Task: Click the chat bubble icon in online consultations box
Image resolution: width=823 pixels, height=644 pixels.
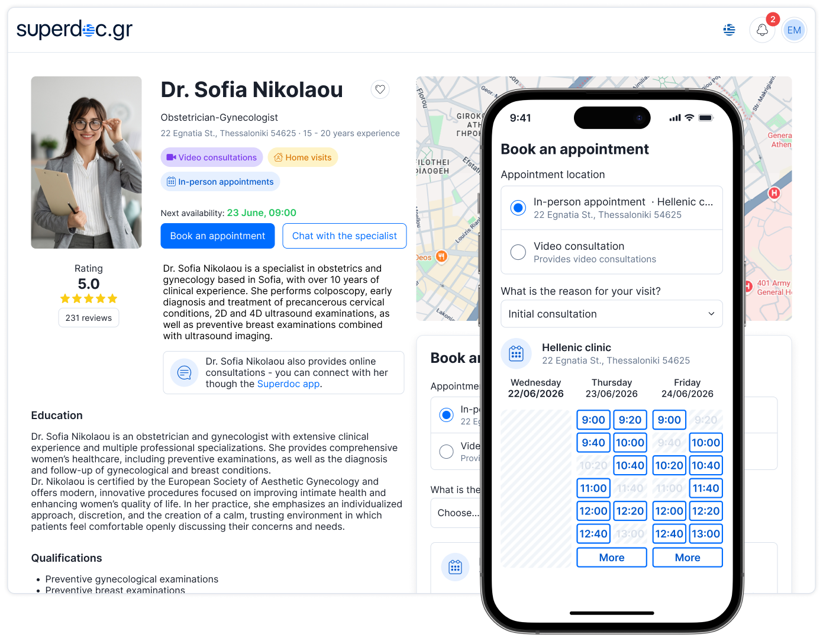Action: 185,373
